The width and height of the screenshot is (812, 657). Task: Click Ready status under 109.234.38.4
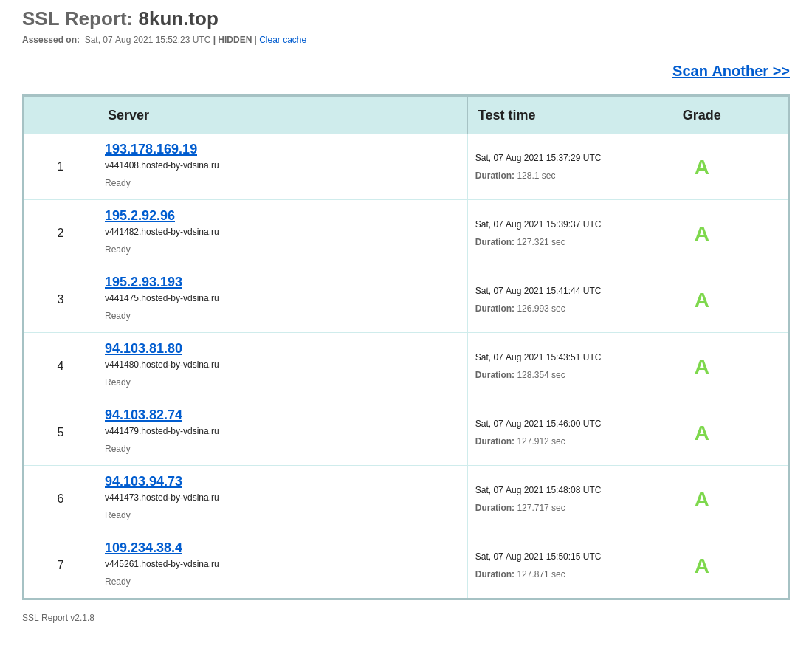pyautogui.click(x=117, y=582)
